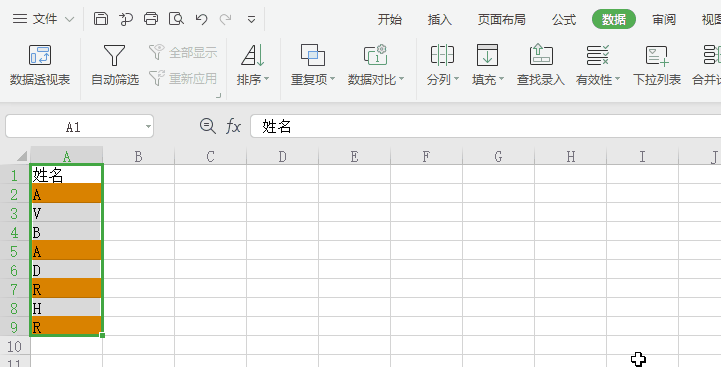The image size is (721, 367).
Task: Switch to the 开始 tab
Action: coord(389,19)
